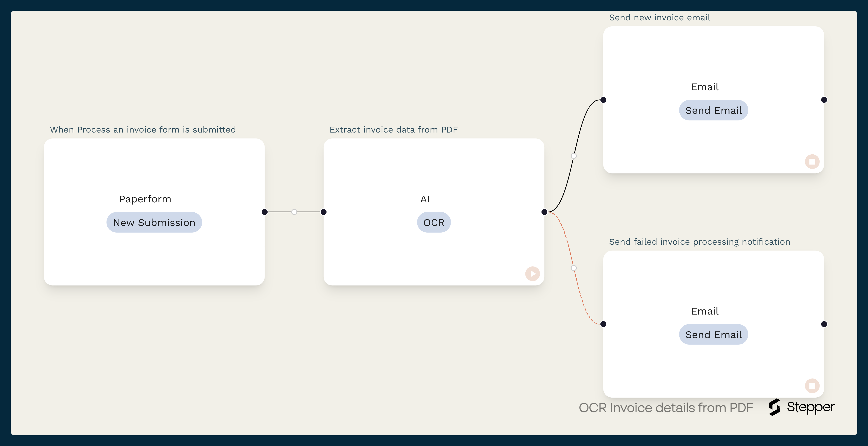Click the input connector on the bottom Email node
Screen dimensions: 868x446
[x=603, y=324]
